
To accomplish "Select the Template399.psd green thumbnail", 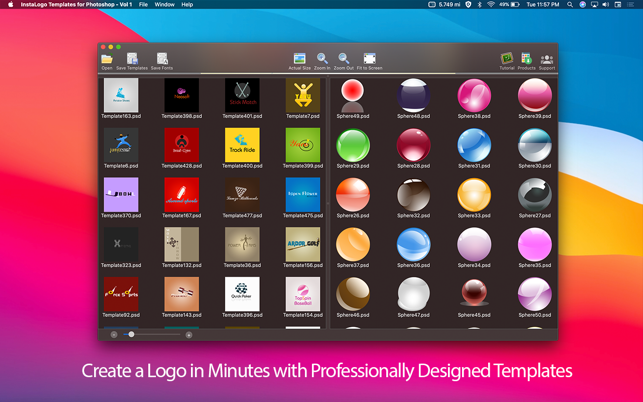I will coord(303,145).
